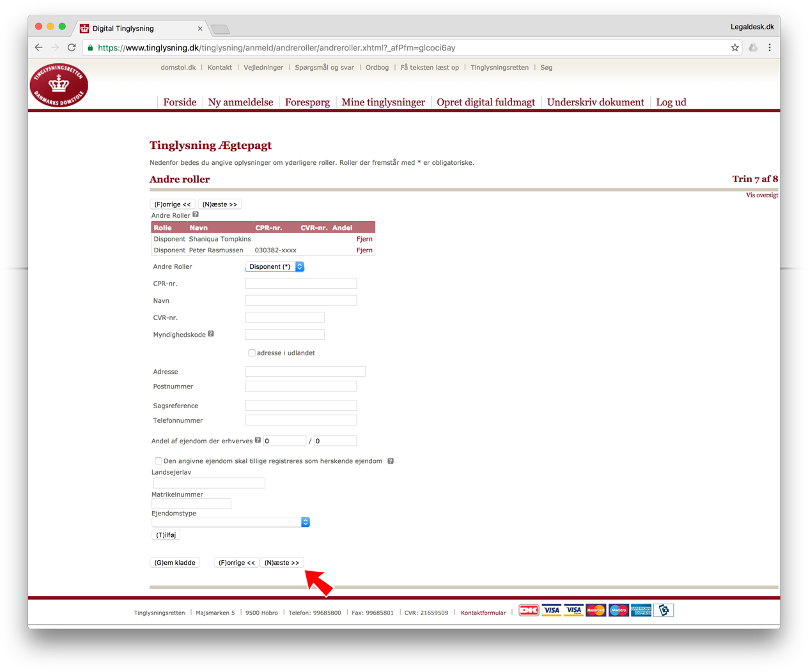Click help icon beside Andel af ejendom

258,440
